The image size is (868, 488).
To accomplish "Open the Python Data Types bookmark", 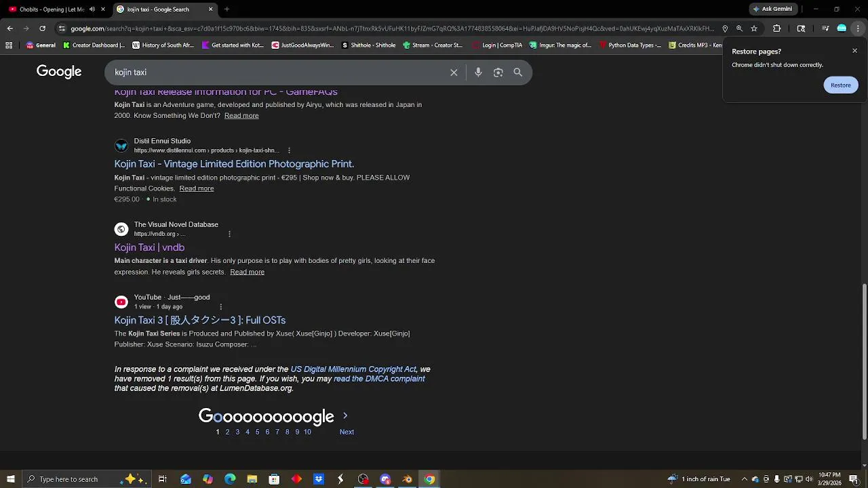I will point(629,45).
